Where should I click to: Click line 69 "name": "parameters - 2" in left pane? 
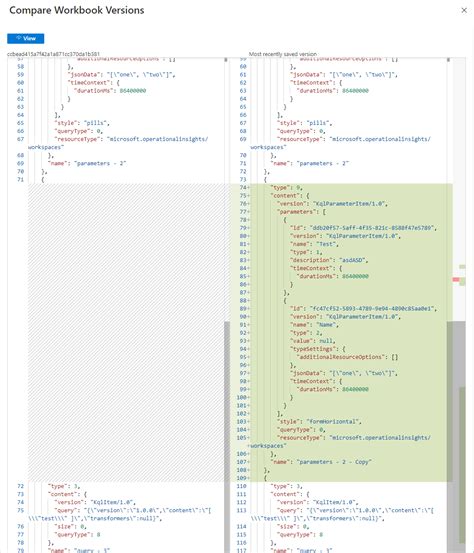point(87,163)
